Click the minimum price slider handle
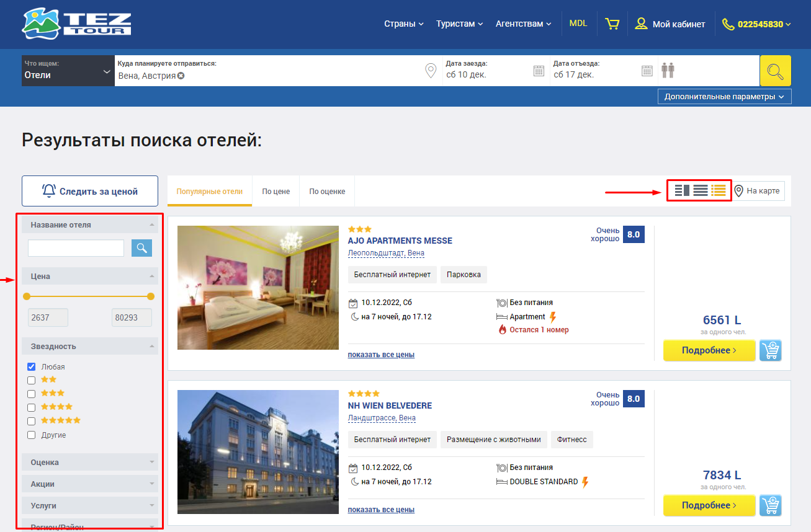811x532 pixels. click(x=26, y=296)
